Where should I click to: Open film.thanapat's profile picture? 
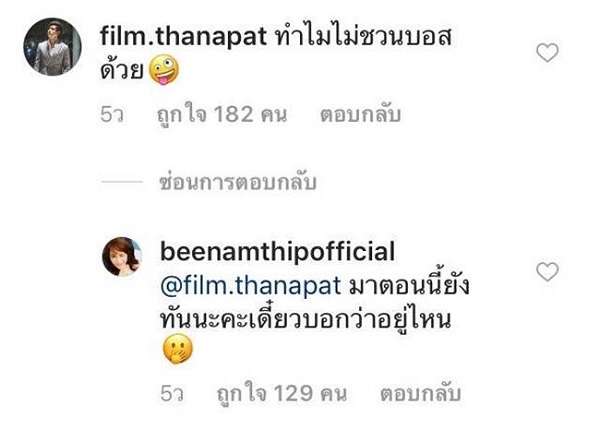point(52,47)
